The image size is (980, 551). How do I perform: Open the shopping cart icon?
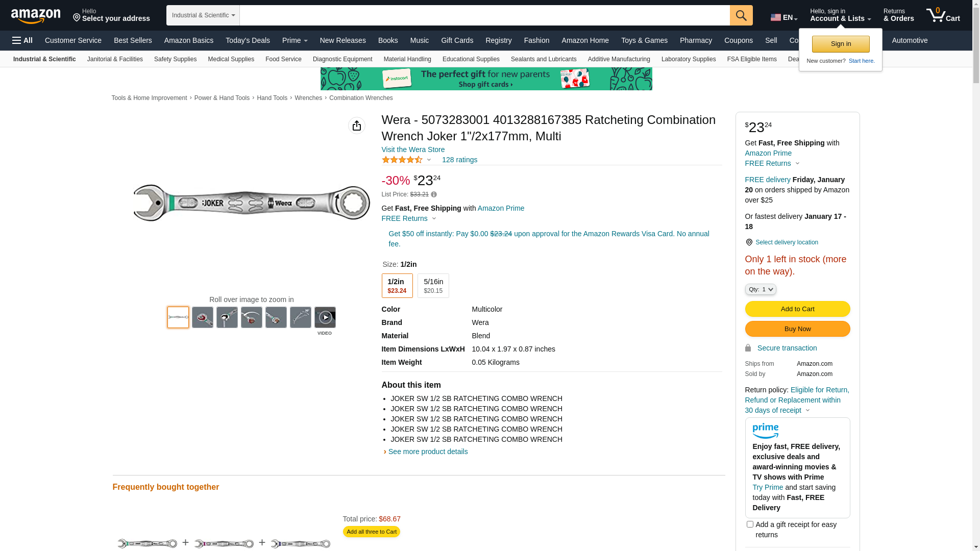942,15
